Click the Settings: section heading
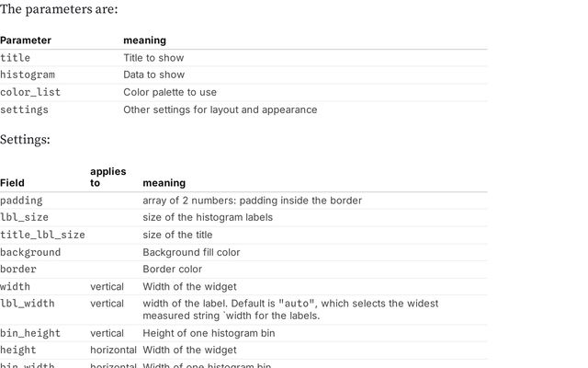The height and width of the screenshot is (368, 588). coord(25,140)
